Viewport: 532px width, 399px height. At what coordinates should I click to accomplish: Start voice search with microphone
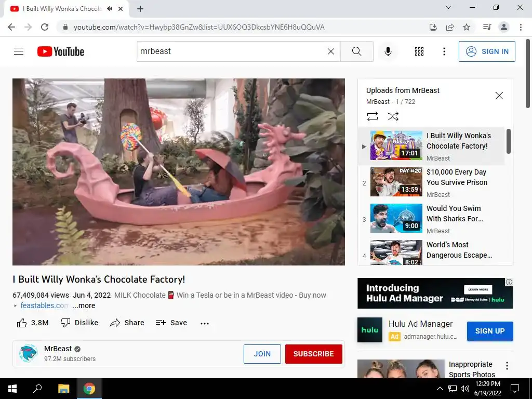388,51
